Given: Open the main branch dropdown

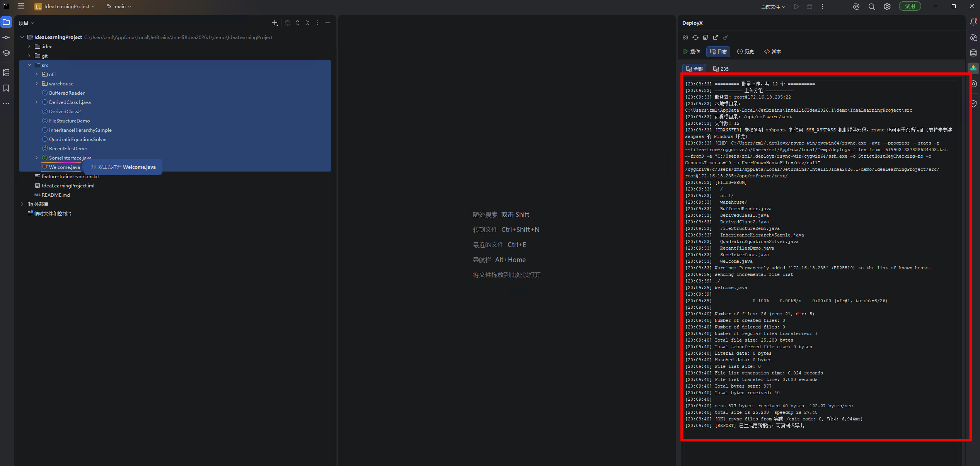Looking at the screenshot, I should coord(119,7).
